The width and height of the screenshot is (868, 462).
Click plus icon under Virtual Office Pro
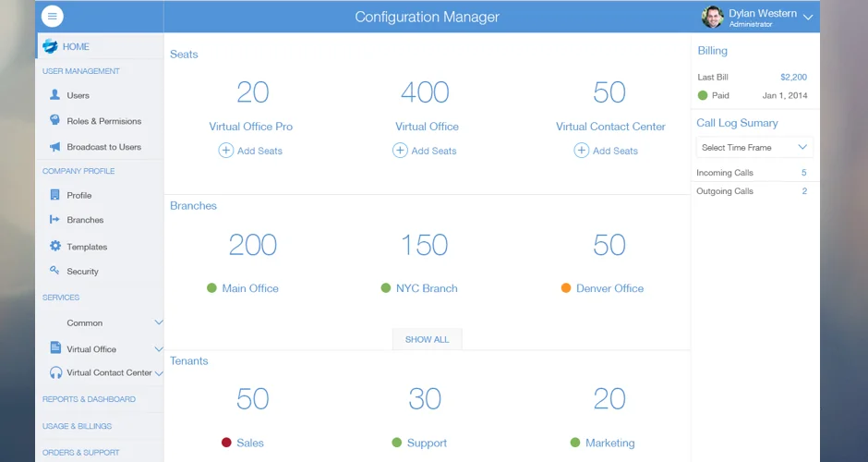(226, 150)
